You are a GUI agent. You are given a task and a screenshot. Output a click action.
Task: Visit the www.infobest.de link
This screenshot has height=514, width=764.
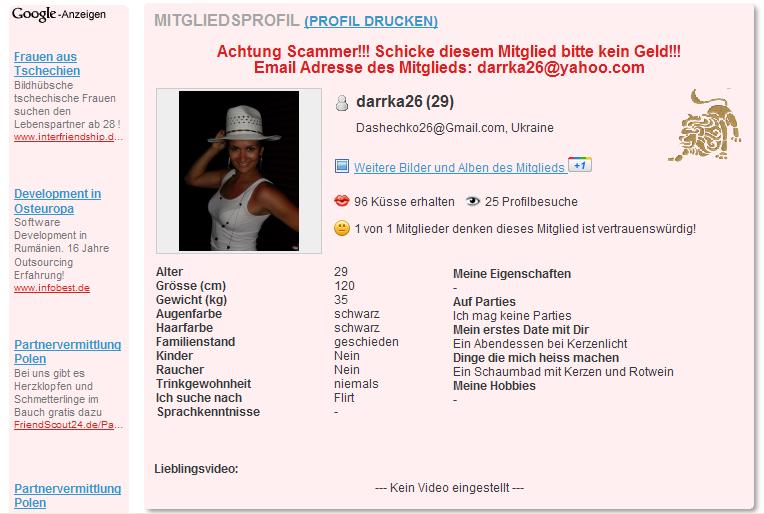(x=52, y=288)
